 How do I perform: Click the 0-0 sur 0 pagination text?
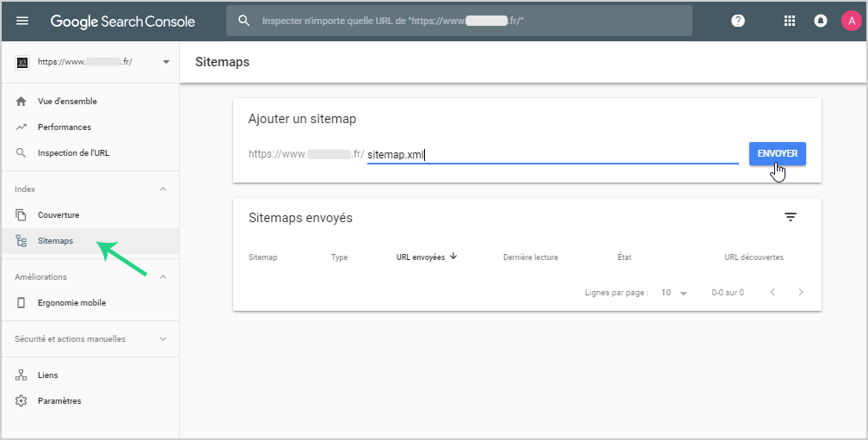[728, 293]
